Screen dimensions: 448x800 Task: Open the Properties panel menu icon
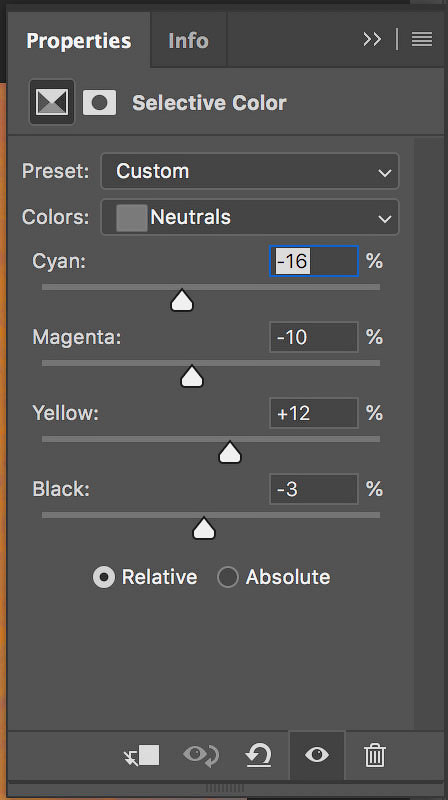tap(422, 39)
